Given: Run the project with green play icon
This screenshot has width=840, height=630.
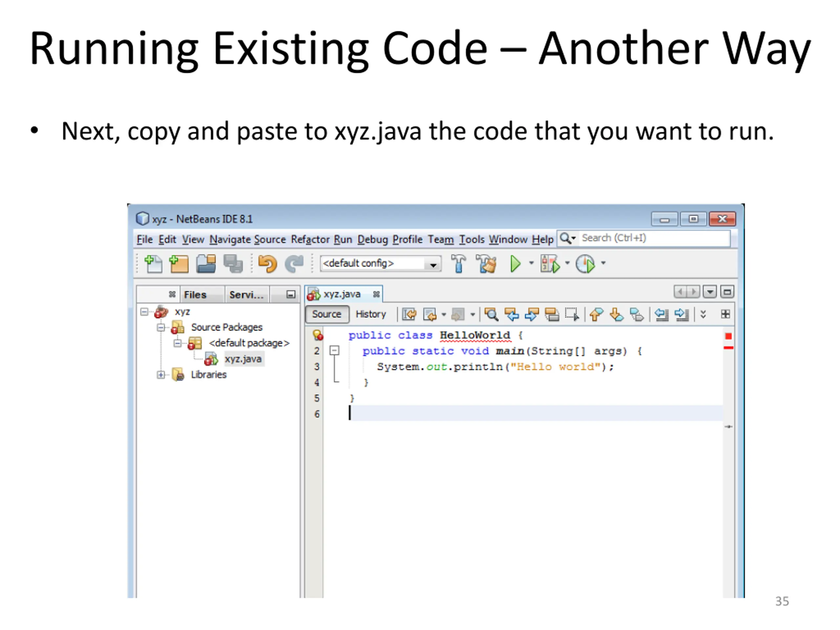Looking at the screenshot, I should click(x=515, y=263).
